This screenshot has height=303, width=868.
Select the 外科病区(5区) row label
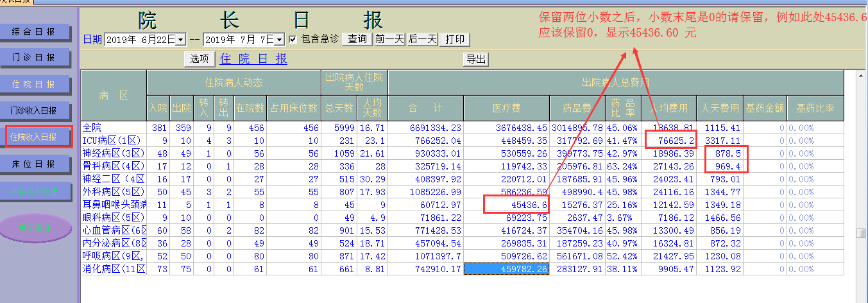(114, 191)
